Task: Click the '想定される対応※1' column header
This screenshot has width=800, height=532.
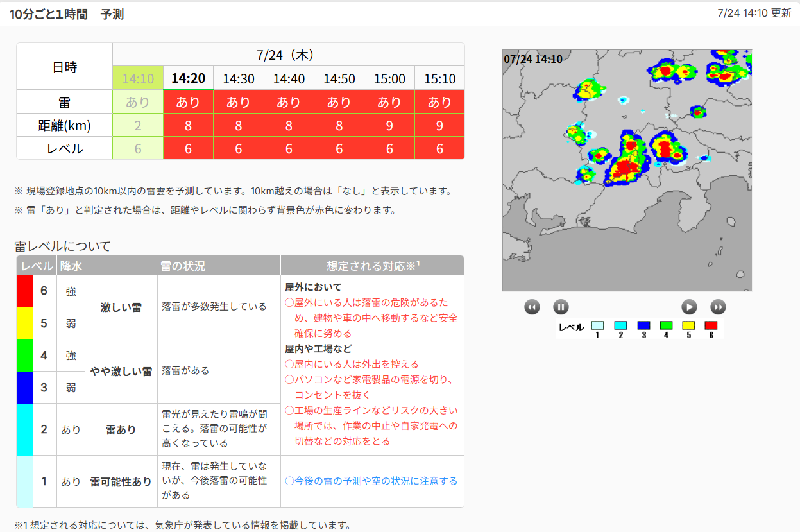Action: 372,266
